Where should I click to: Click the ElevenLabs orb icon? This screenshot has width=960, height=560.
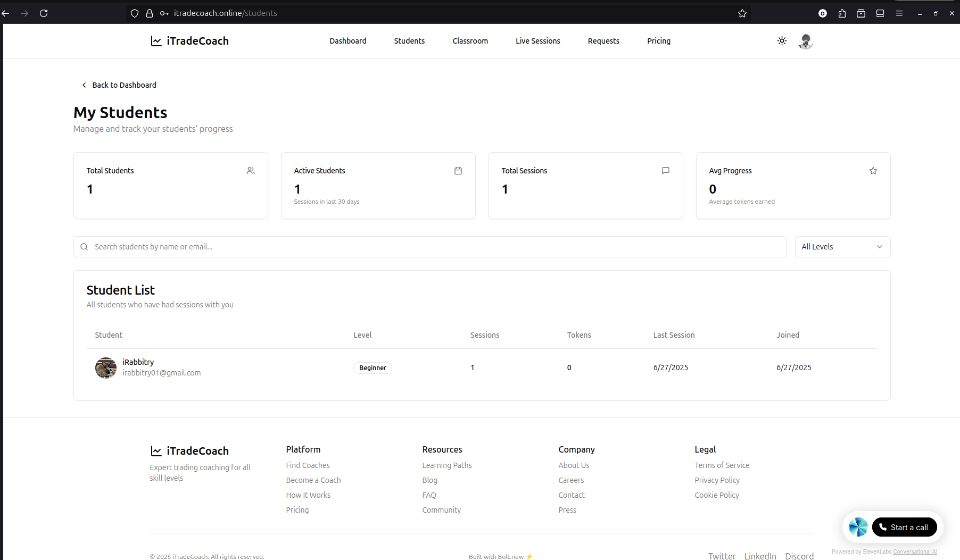coord(858,527)
